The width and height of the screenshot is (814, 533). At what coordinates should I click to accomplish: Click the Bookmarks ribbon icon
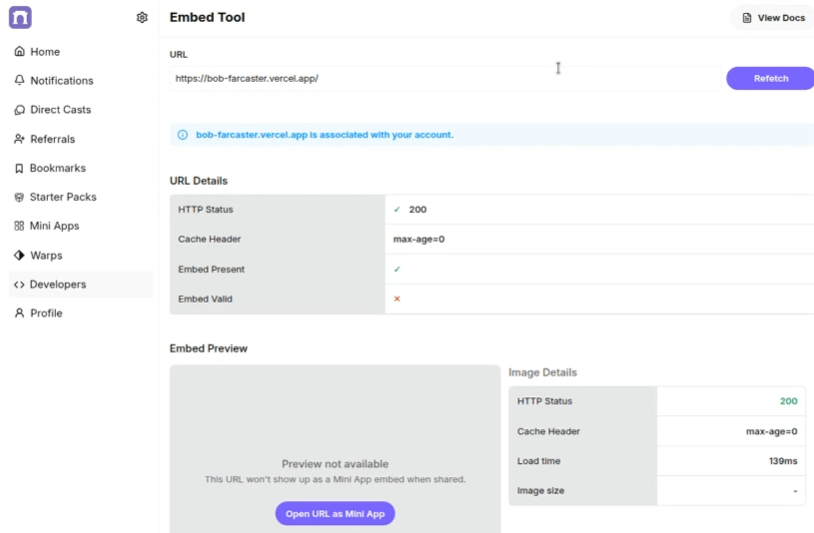pos(19,168)
